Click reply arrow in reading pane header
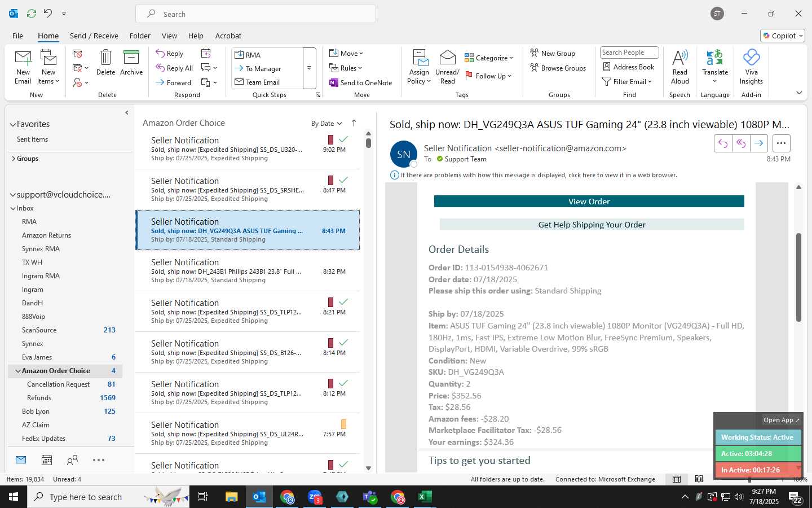The image size is (812, 508). coord(723,143)
